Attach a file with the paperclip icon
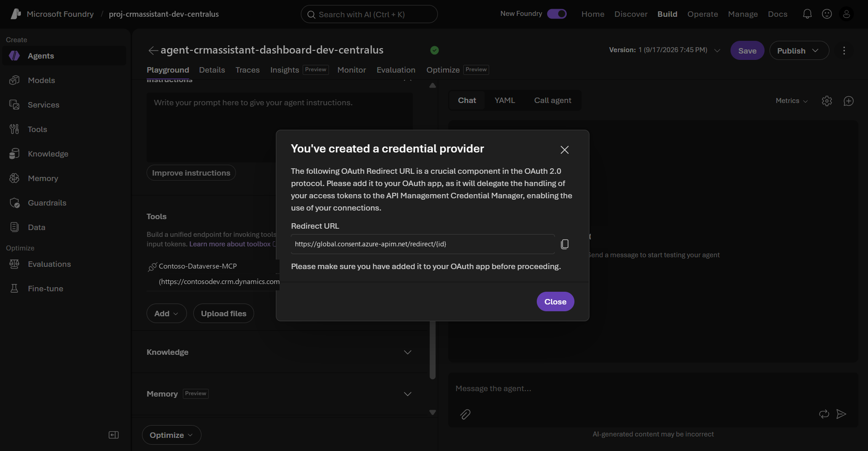This screenshot has width=868, height=451. 466,414
